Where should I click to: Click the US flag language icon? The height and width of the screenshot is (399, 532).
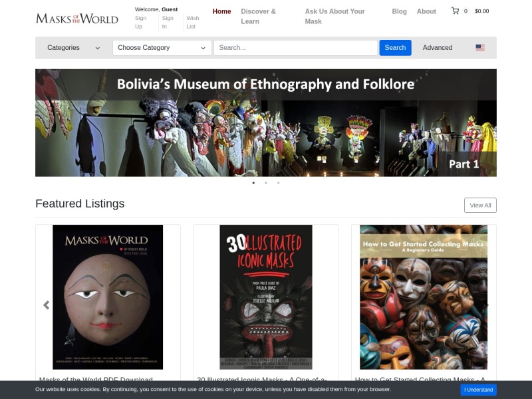pos(479,48)
